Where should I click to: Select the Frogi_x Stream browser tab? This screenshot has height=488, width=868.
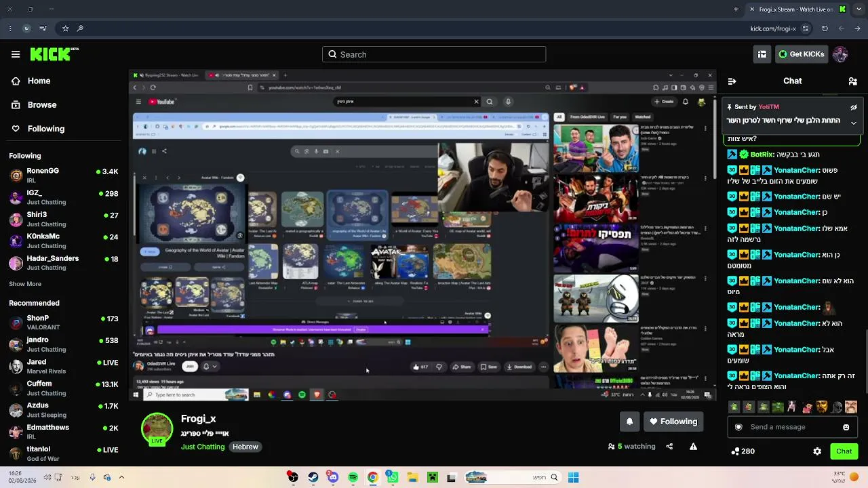(797, 9)
